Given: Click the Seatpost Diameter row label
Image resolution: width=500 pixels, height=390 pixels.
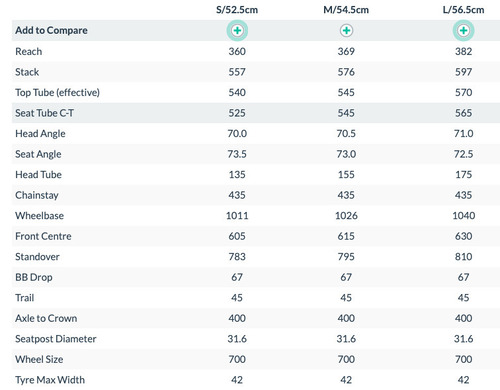Looking at the screenshot, I should [x=56, y=339].
